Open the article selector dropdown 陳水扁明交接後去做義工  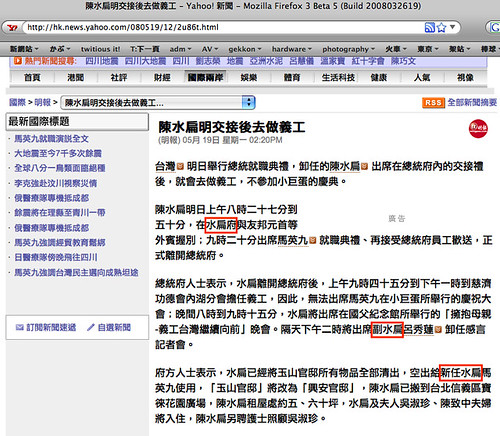pyautogui.click(x=158, y=102)
